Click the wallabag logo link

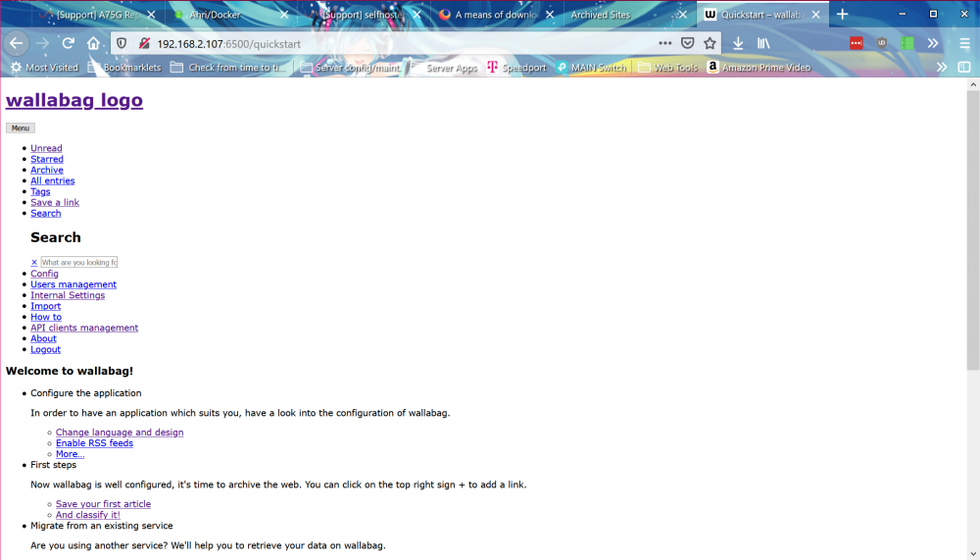pos(74,100)
